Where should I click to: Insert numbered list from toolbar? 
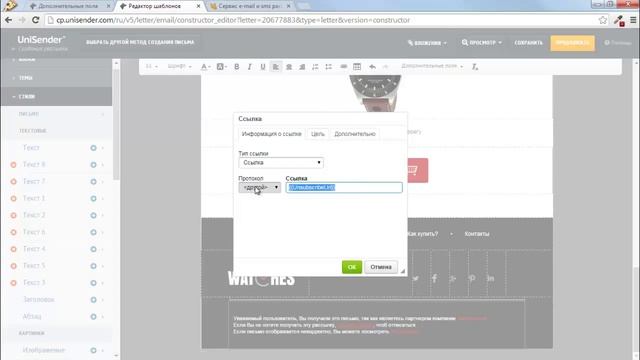coord(315,67)
